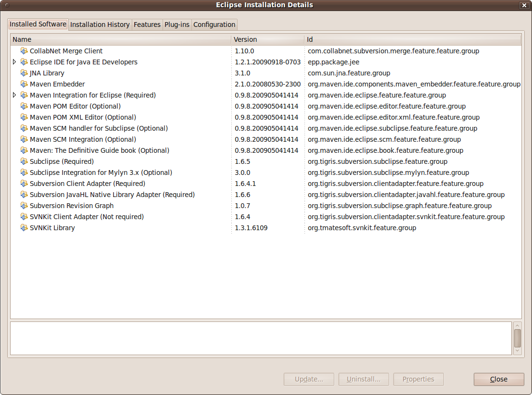Click the Maven POM XML Editor icon
The height and width of the screenshot is (395, 532).
click(24, 117)
